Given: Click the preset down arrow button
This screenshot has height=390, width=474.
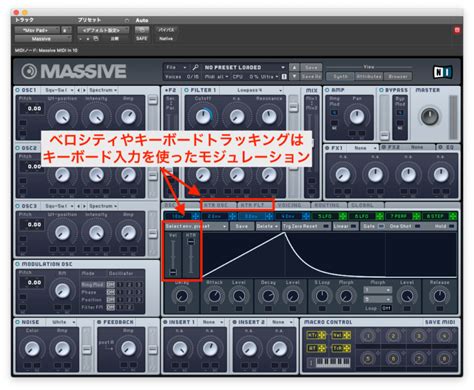Looking at the screenshot, I should coord(294,76).
